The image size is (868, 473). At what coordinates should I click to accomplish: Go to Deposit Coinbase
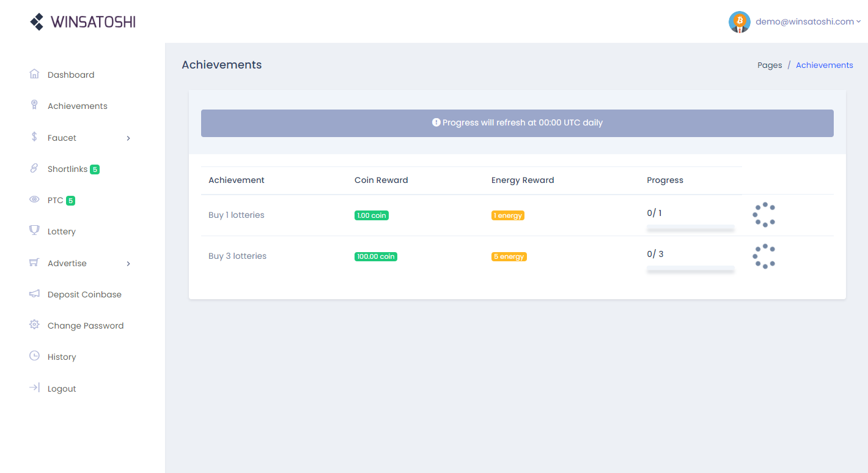84,294
